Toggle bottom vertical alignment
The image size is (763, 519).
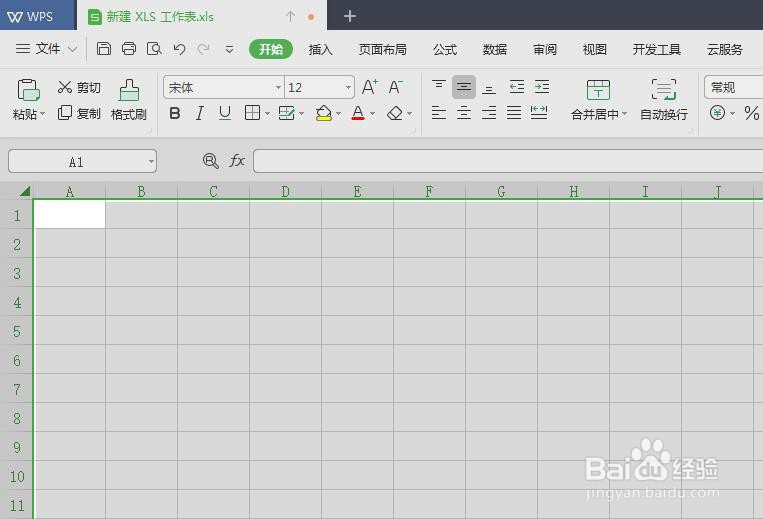point(489,89)
